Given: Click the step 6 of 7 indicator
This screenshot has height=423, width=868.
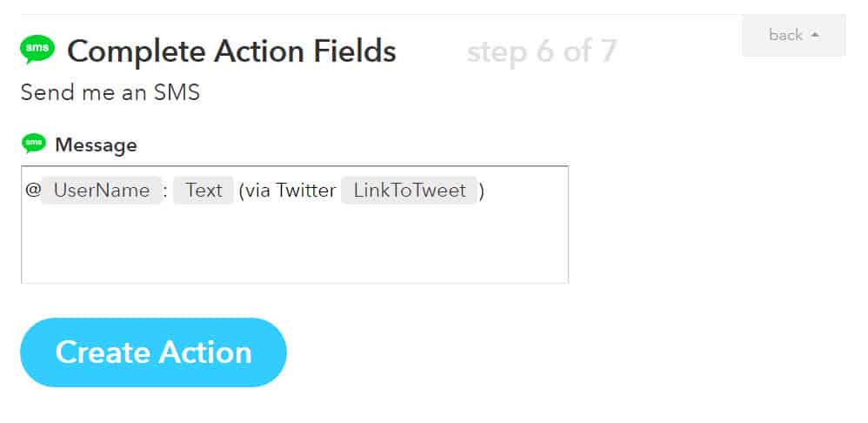Looking at the screenshot, I should pyautogui.click(x=541, y=52).
